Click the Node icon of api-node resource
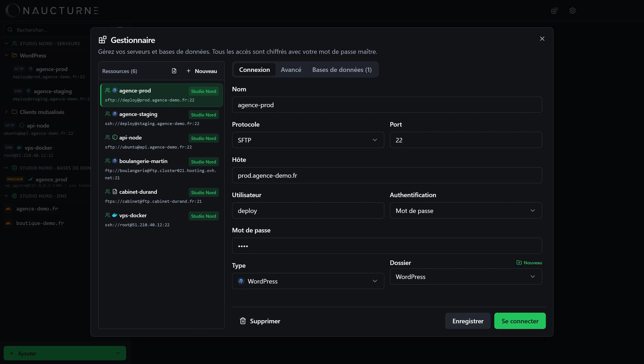This screenshot has width=644, height=364. coord(115,137)
